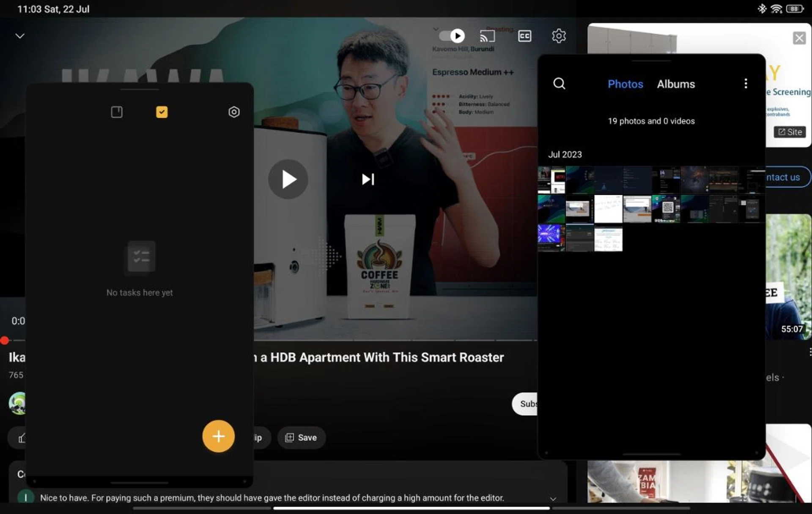Open the Gallery overflow menu
The image size is (812, 514).
[x=746, y=84]
